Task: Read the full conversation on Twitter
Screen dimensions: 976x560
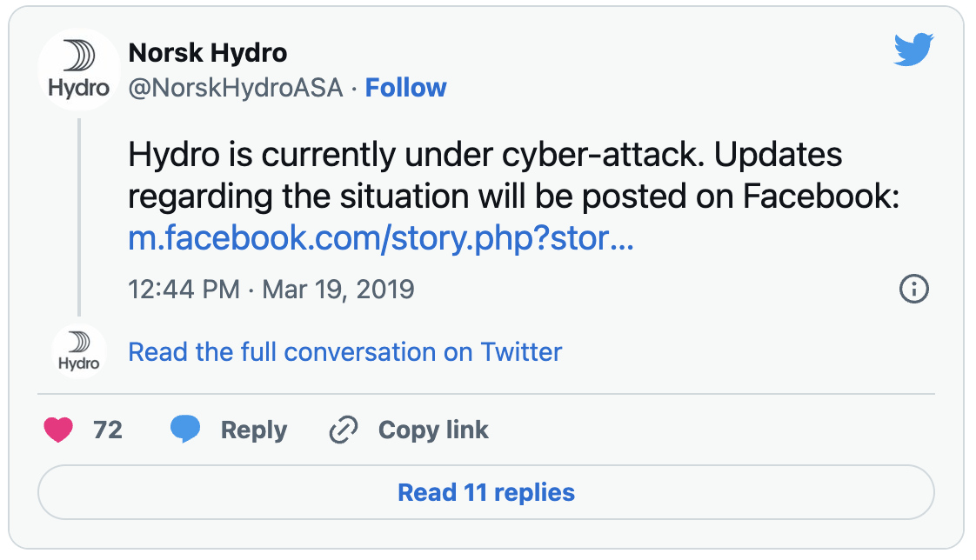Action: (x=344, y=352)
